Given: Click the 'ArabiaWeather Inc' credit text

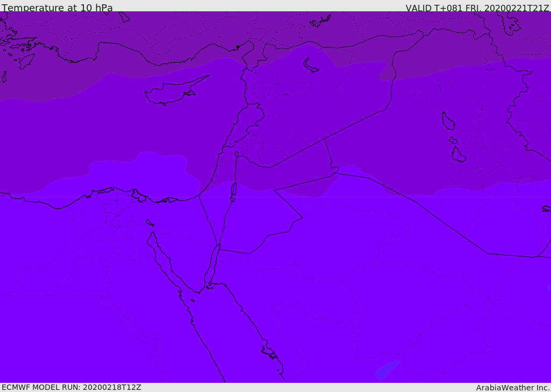Looking at the screenshot, I should tap(513, 388).
